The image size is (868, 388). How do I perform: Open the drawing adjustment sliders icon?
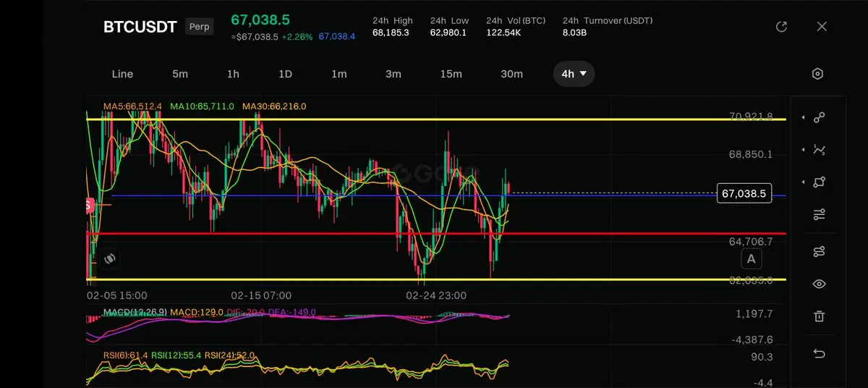pos(819,215)
